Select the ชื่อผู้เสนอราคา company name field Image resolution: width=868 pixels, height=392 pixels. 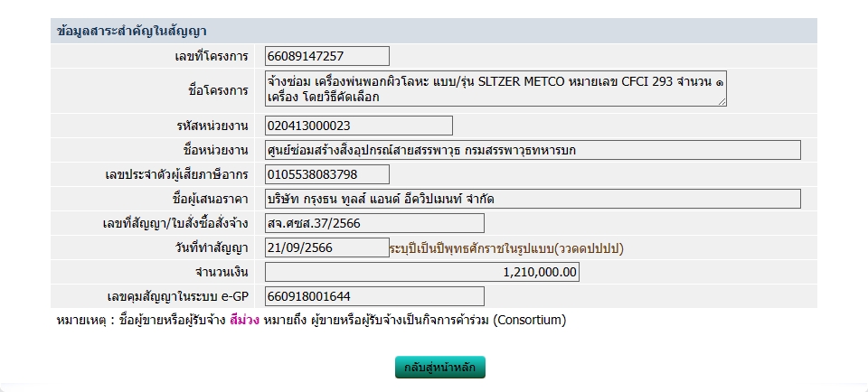click(x=533, y=199)
